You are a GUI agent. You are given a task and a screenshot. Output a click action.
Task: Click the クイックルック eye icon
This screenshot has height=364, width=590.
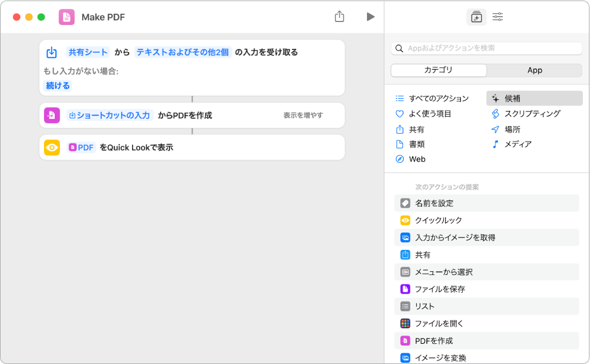(x=405, y=220)
